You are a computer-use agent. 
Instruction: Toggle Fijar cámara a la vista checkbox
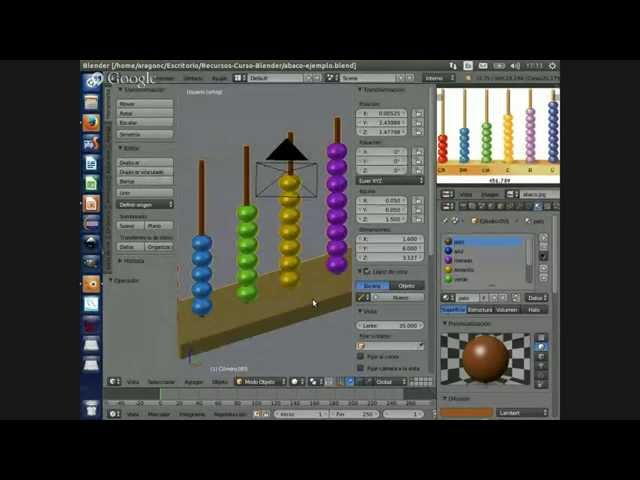(x=360, y=368)
